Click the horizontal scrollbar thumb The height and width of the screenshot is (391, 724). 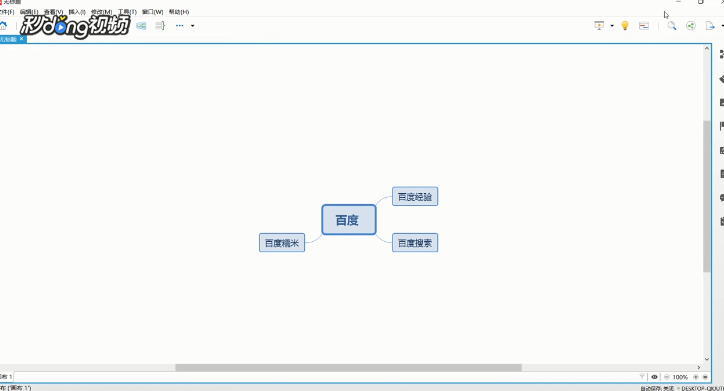[x=349, y=367]
